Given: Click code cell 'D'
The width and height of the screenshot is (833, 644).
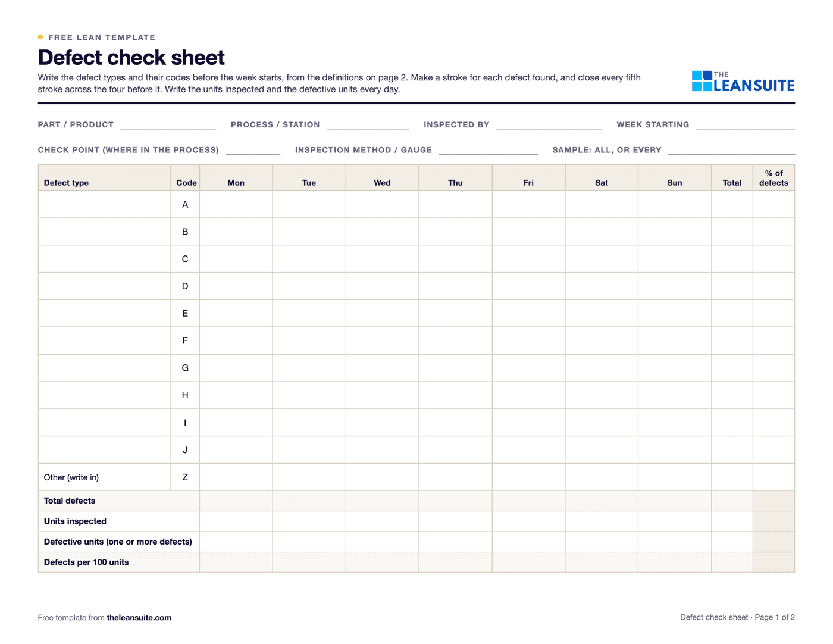Looking at the screenshot, I should click(185, 286).
